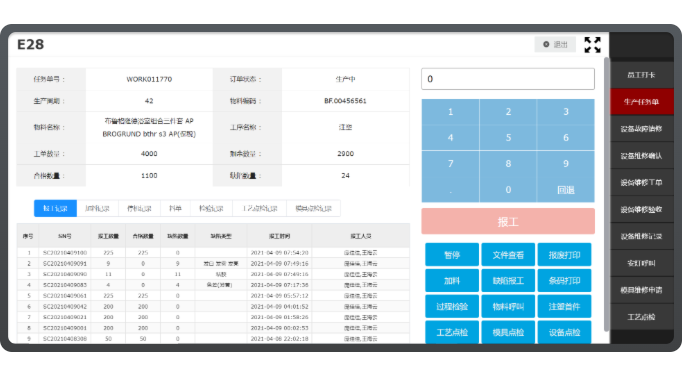Select the 报工记录 tab
This screenshot has width=682, height=377.
coord(55,208)
